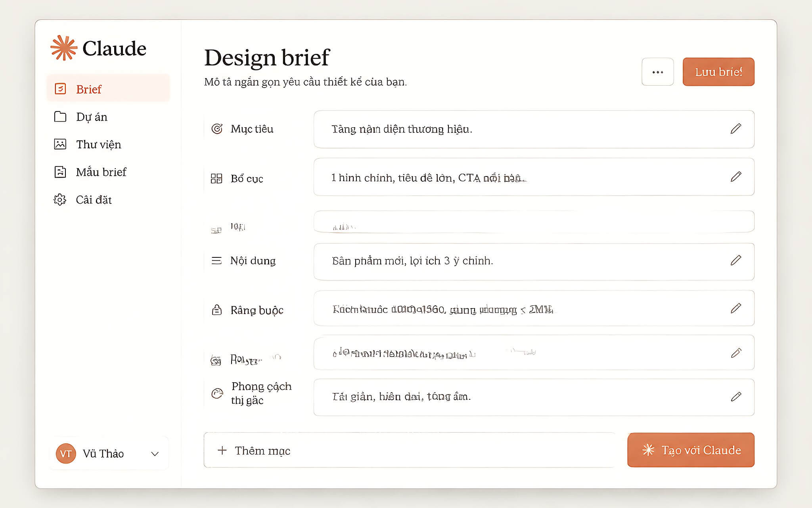Edit Phong cách thị giác using its pencil
The image size is (812, 508).
[736, 397]
